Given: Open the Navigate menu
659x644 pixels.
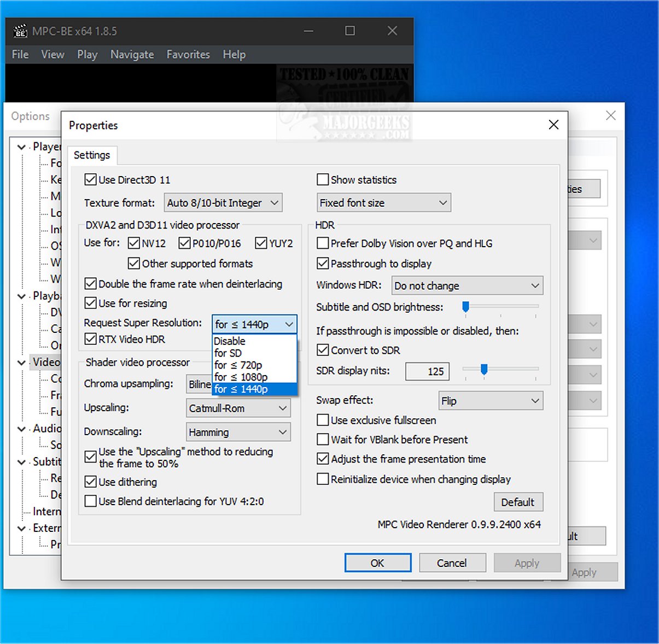Looking at the screenshot, I should click(x=132, y=55).
